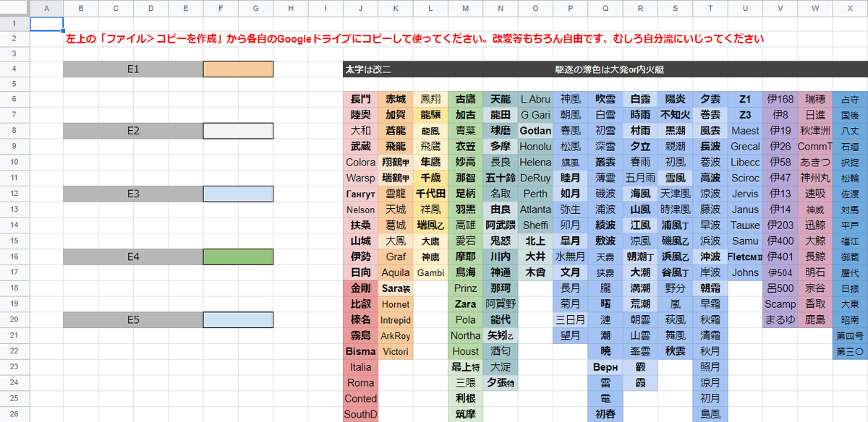Select the Верн cell
The width and height of the screenshot is (868, 422).
pos(605,367)
